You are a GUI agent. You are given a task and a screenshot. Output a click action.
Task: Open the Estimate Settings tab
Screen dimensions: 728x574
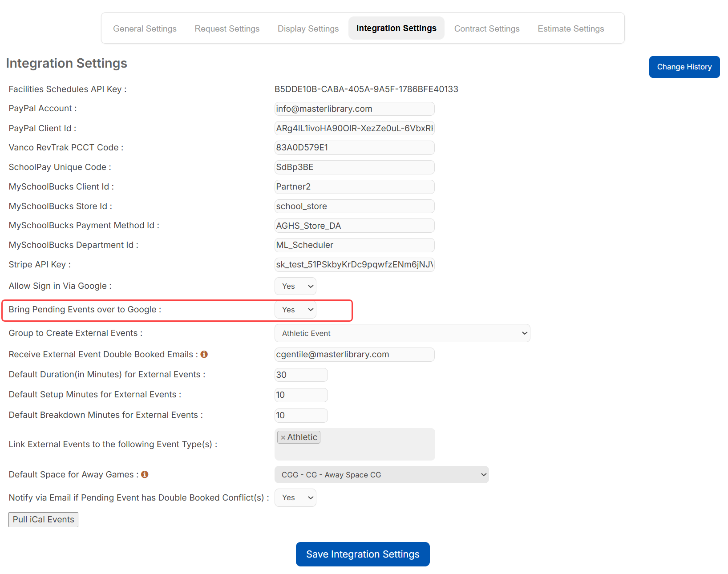pyautogui.click(x=570, y=28)
